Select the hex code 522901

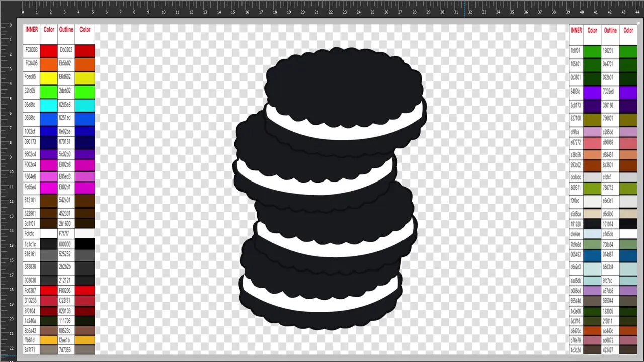click(x=30, y=213)
